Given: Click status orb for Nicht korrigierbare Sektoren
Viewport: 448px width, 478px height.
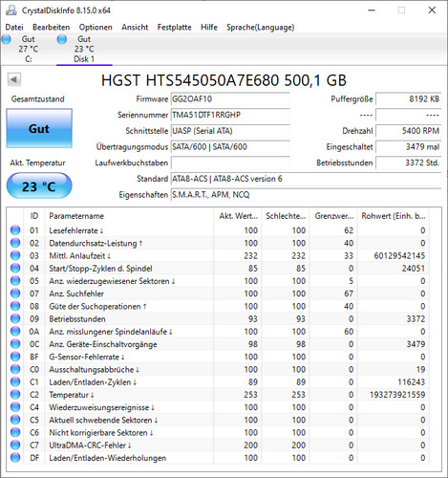Looking at the screenshot, I should (15, 432).
